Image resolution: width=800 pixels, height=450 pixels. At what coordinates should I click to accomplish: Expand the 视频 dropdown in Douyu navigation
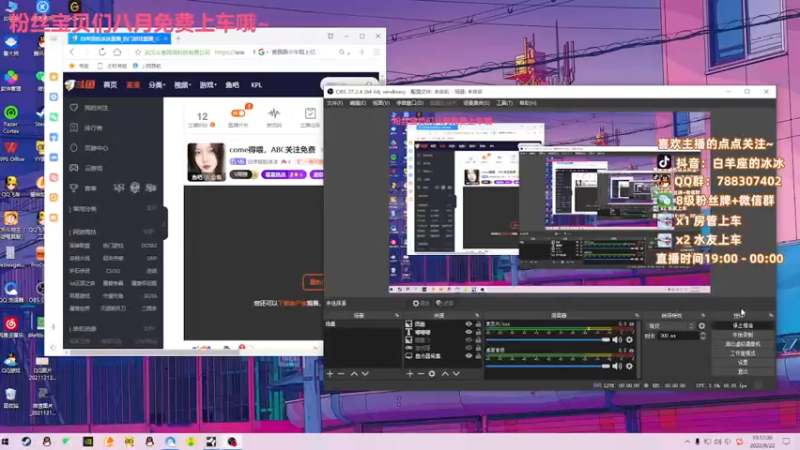182,85
